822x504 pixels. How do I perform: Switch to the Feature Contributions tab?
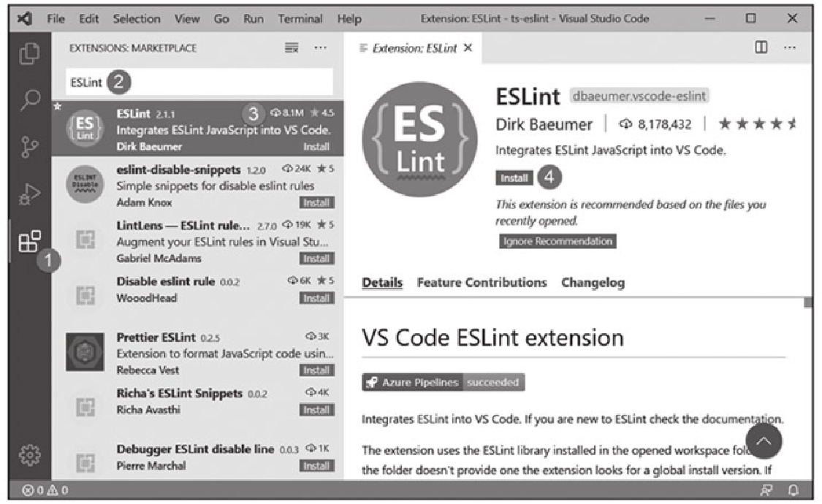(482, 283)
